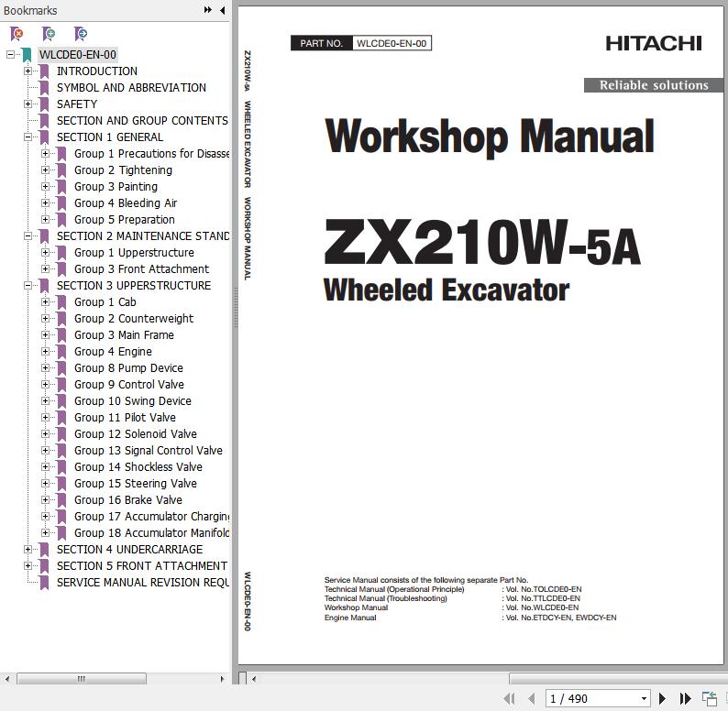
Task: Open SECTION AND GROUP CONTENTS bookmark
Action: click(x=142, y=121)
